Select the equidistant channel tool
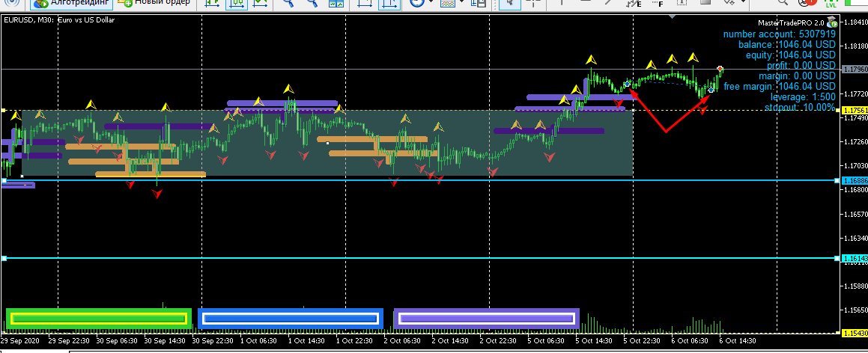Image resolution: width=868 pixels, height=353 pixels. [x=632, y=3]
